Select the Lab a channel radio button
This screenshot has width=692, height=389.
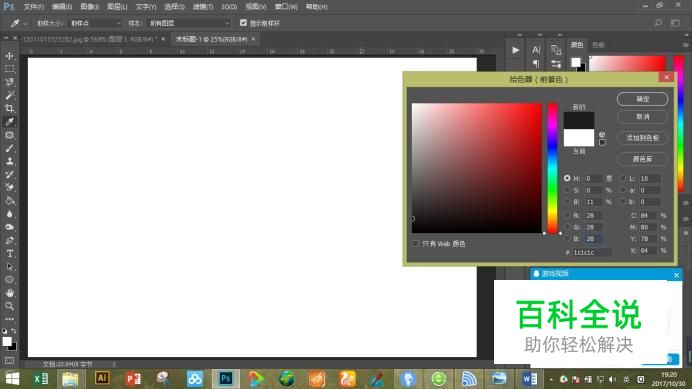[x=623, y=190]
